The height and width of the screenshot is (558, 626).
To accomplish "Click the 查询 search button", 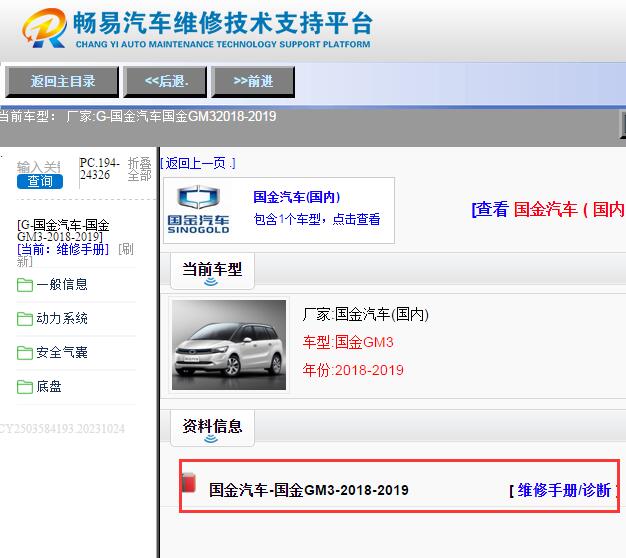I will (x=40, y=181).
